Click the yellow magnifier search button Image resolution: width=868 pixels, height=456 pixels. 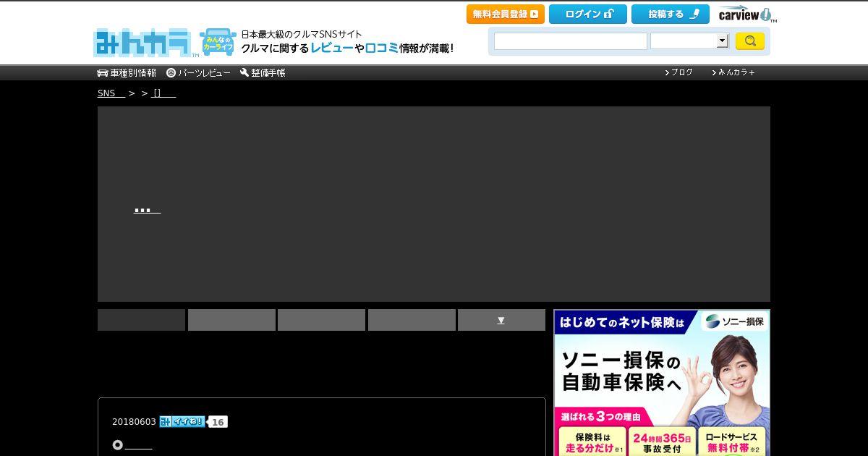click(750, 41)
